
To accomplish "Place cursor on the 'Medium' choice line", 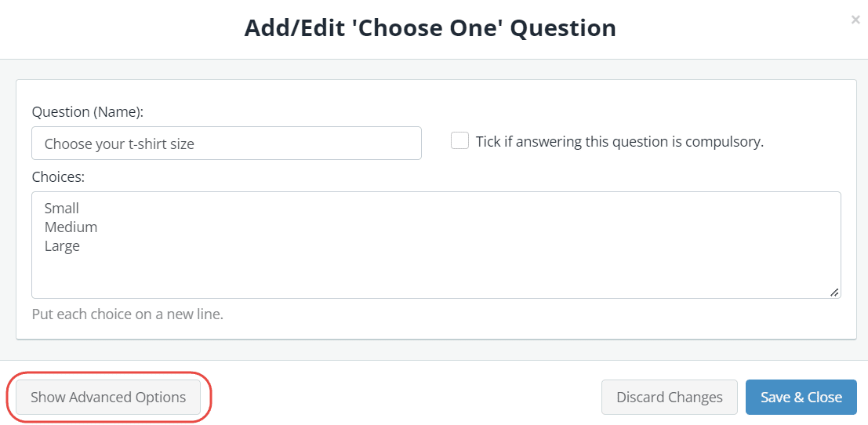I will 71,227.
